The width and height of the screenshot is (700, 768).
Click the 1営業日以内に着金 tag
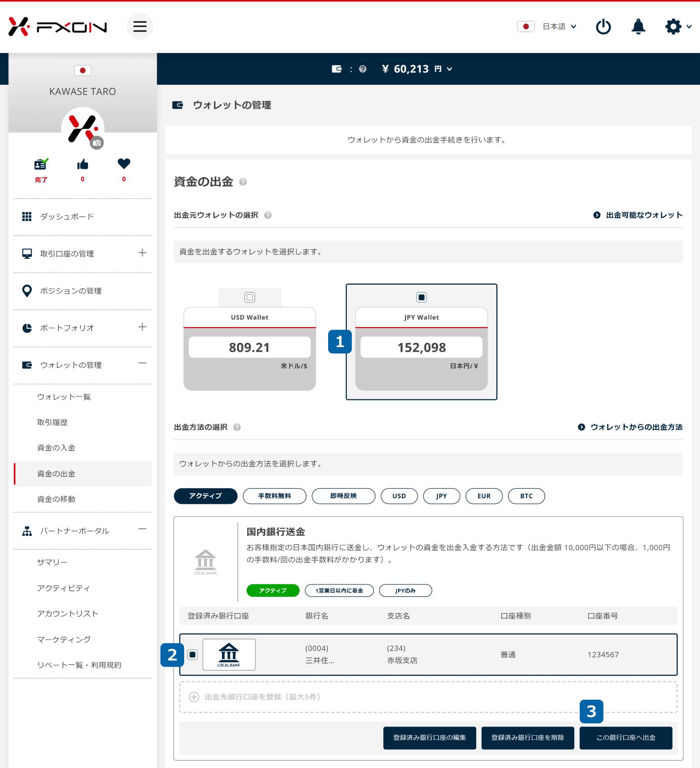click(x=340, y=590)
